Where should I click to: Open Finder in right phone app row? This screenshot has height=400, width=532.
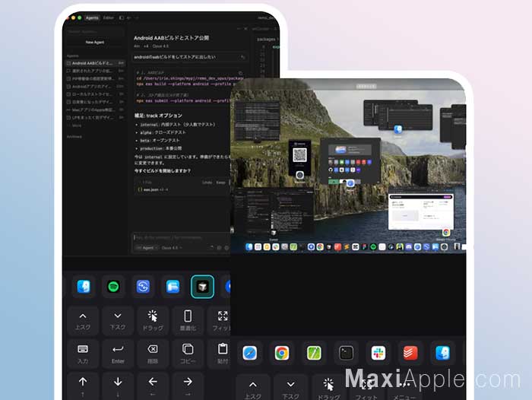click(443, 353)
